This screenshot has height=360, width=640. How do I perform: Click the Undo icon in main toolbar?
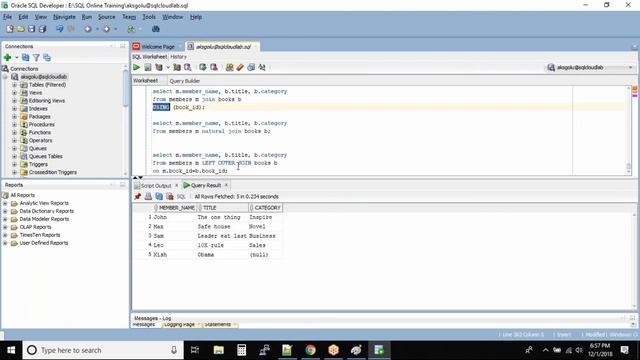point(60,29)
